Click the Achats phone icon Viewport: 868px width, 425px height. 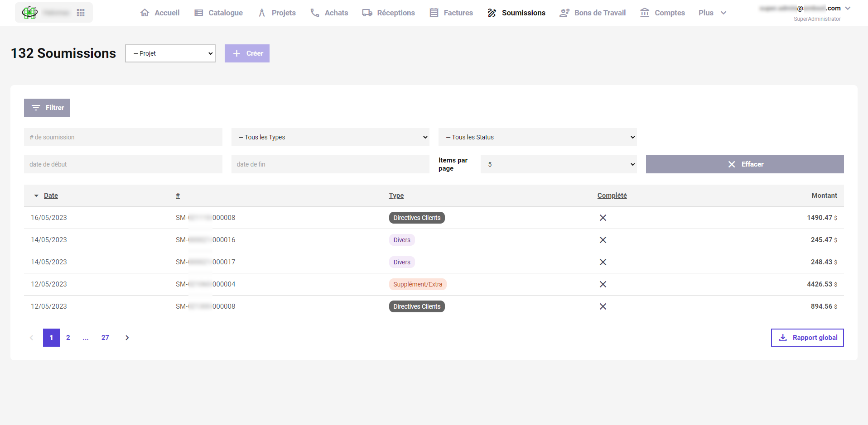click(314, 13)
